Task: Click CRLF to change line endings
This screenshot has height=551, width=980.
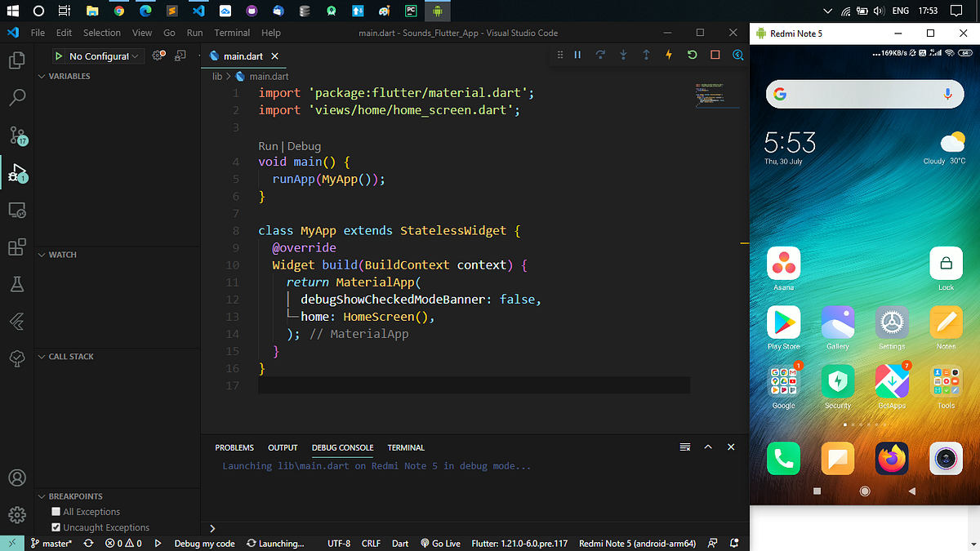Action: click(x=371, y=543)
